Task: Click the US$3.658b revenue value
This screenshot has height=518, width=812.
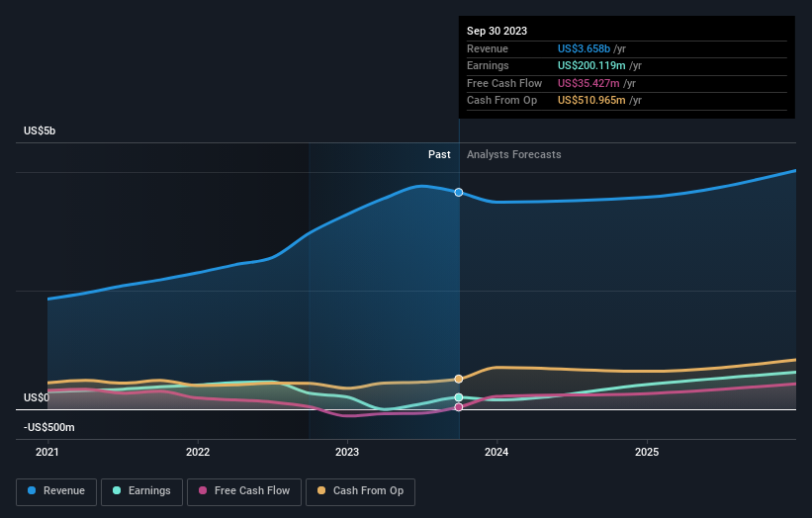Action: click(x=584, y=48)
